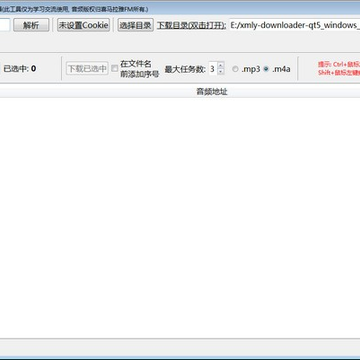360x360 pixels.
Task: Click the URL input box left of 解析
Action: point(5,25)
